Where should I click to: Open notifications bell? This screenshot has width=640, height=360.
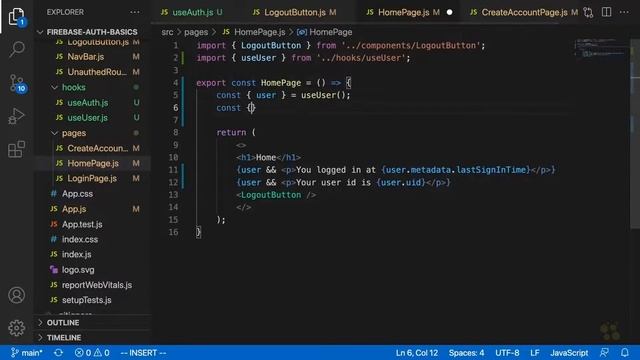coord(624,353)
